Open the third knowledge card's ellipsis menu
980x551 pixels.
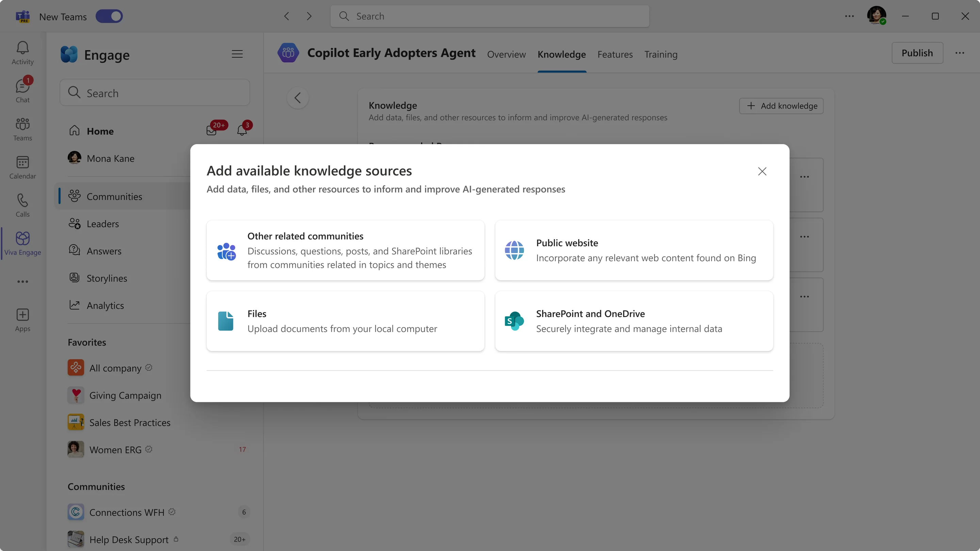(804, 297)
